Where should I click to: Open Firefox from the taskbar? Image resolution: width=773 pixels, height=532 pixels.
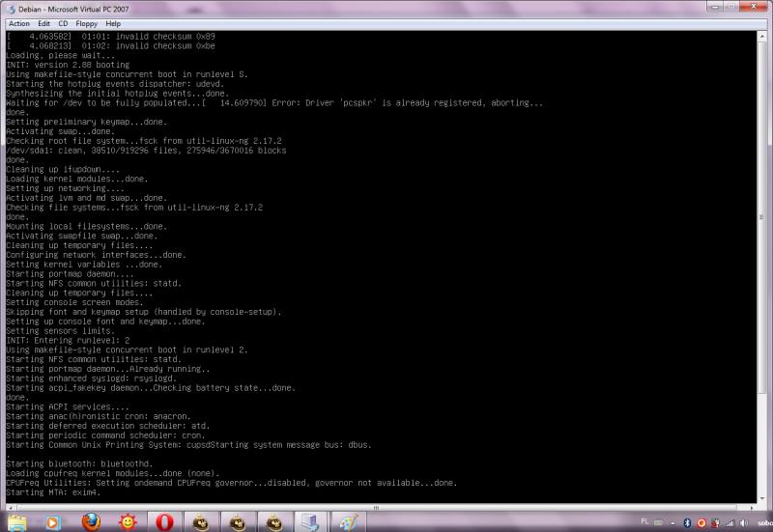click(x=91, y=522)
